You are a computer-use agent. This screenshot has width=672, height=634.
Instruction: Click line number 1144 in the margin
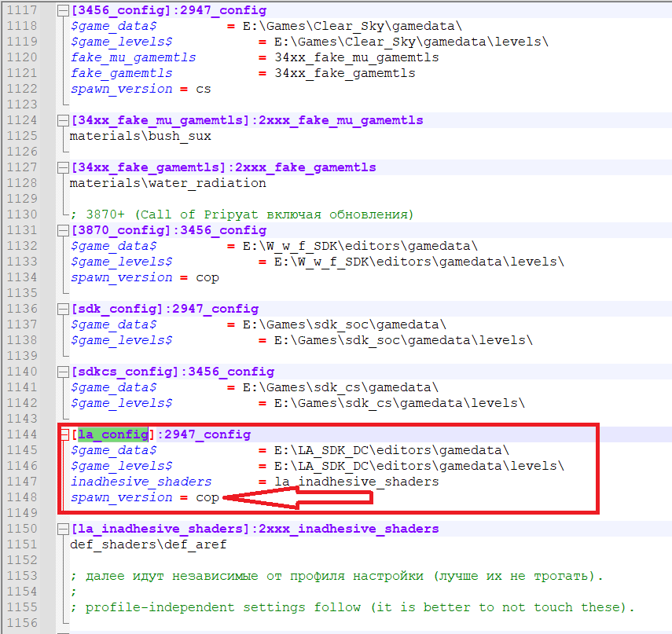(22, 434)
